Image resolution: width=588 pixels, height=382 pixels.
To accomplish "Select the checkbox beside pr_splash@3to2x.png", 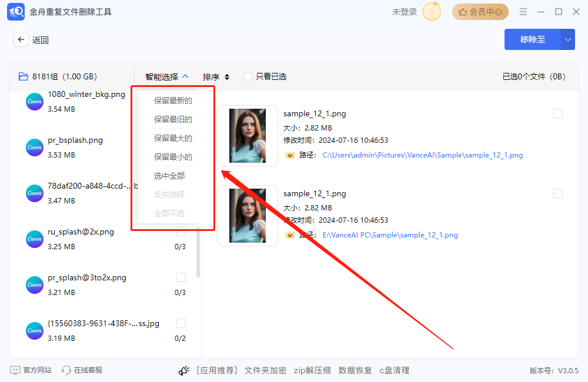I will point(181,277).
